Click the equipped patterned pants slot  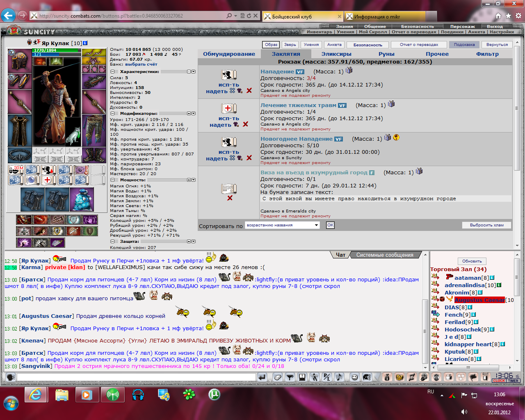tap(94, 131)
